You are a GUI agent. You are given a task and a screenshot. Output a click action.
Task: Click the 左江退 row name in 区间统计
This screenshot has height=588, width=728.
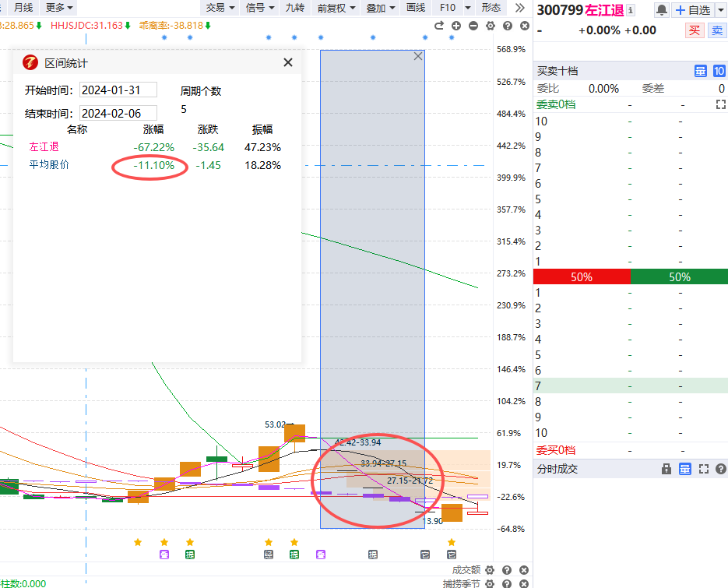click(x=44, y=146)
